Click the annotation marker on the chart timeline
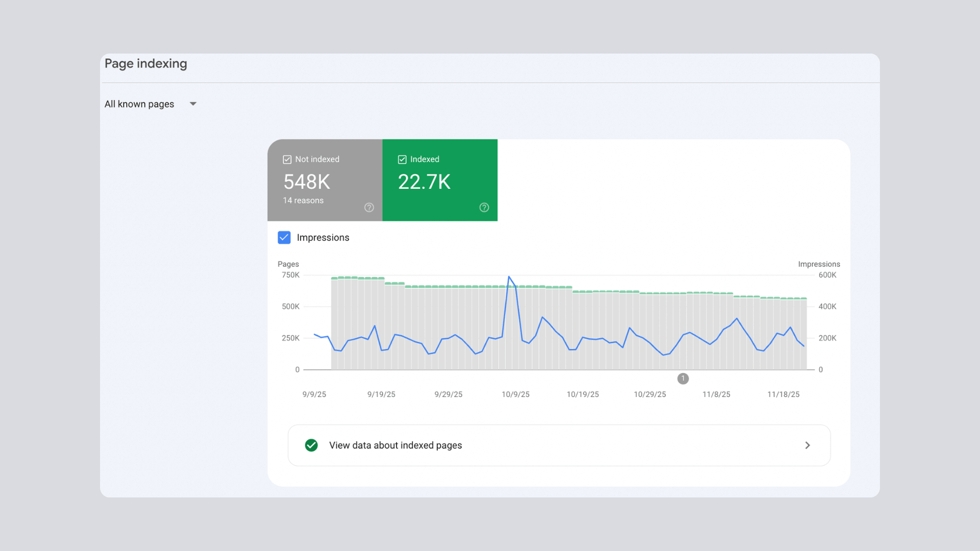Screen dimensions: 980x551 point(683,379)
